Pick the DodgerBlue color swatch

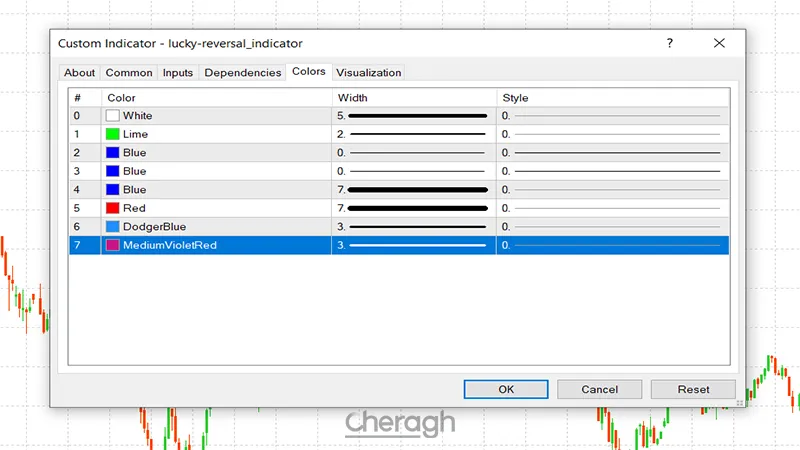pyautogui.click(x=112, y=227)
